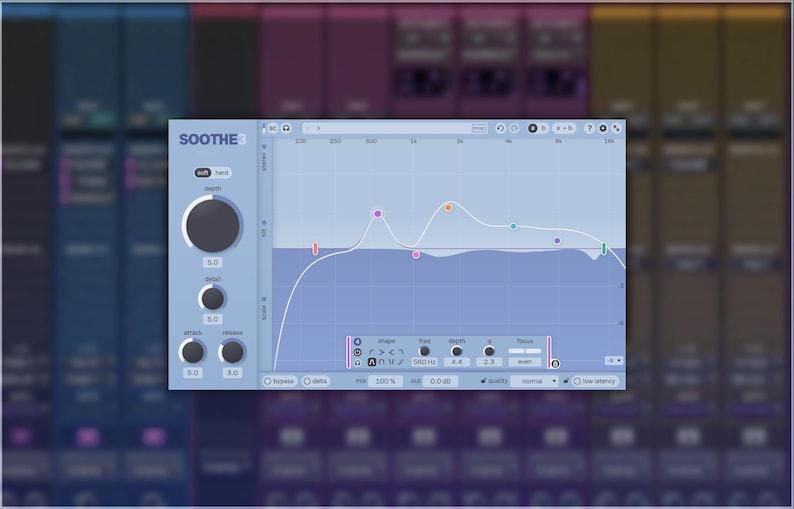Select the purple band node on the curve
This screenshot has width=794, height=509.
(x=378, y=214)
